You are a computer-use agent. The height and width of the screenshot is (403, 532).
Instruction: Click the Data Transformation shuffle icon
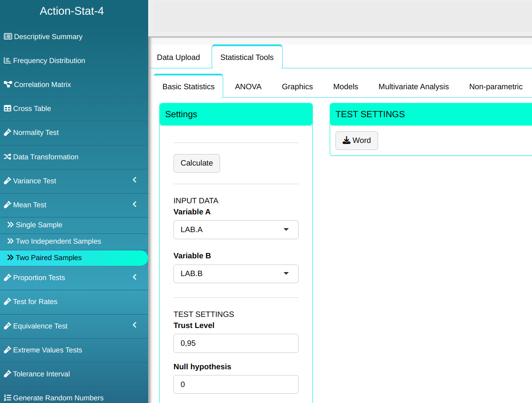coord(8,157)
